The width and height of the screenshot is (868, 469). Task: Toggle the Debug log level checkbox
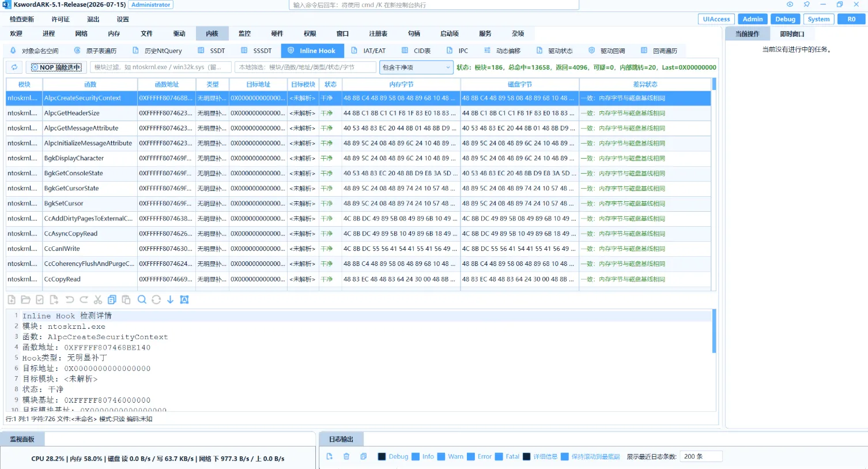[382, 456]
